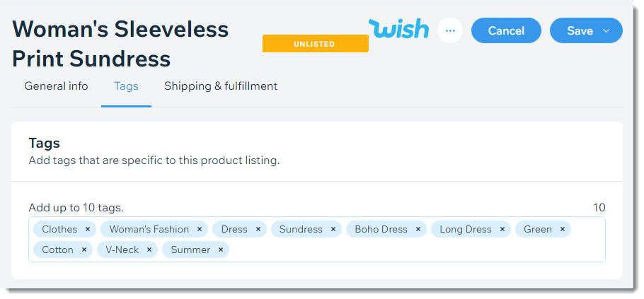Open the three-dot more actions menu
The width and height of the screenshot is (644, 299).
(x=450, y=31)
